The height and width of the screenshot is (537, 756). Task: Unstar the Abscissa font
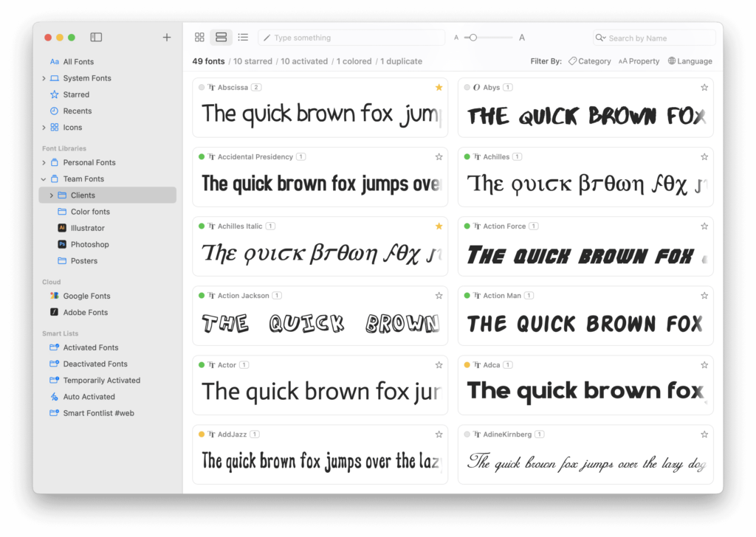439,86
